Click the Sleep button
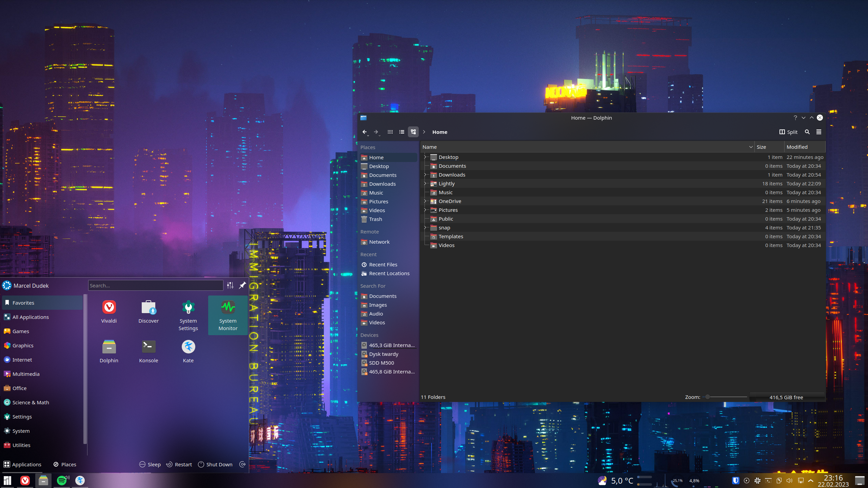This screenshot has height=488, width=868. click(150, 464)
